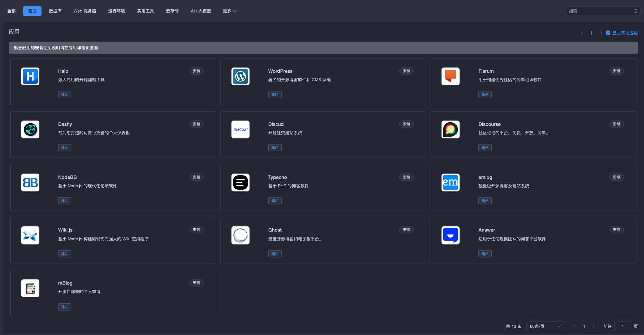Open the Wiki.js app icon
Viewport: 644px width, 335px height.
point(30,235)
